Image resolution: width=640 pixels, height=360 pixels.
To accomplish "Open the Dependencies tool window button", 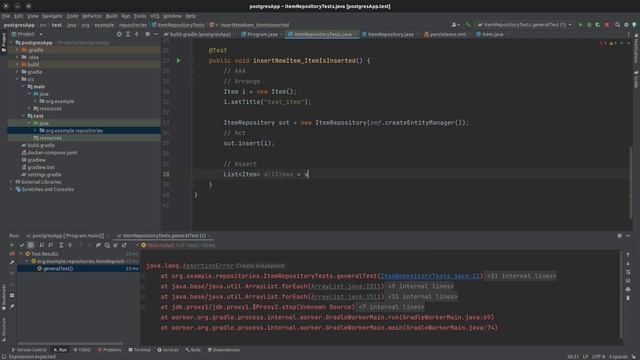I will (x=224, y=350).
